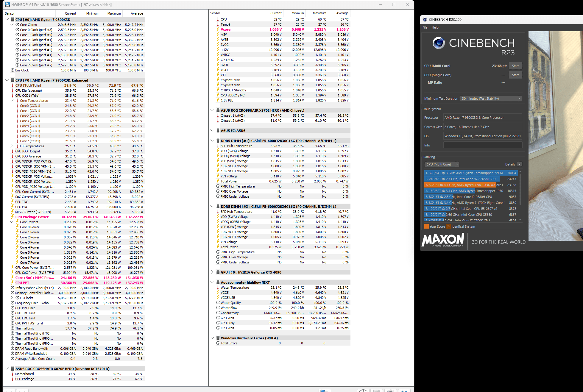Collapse the CPU 9800X3D: Enhanced sensor group
This screenshot has width=583, height=392.
[7, 80]
